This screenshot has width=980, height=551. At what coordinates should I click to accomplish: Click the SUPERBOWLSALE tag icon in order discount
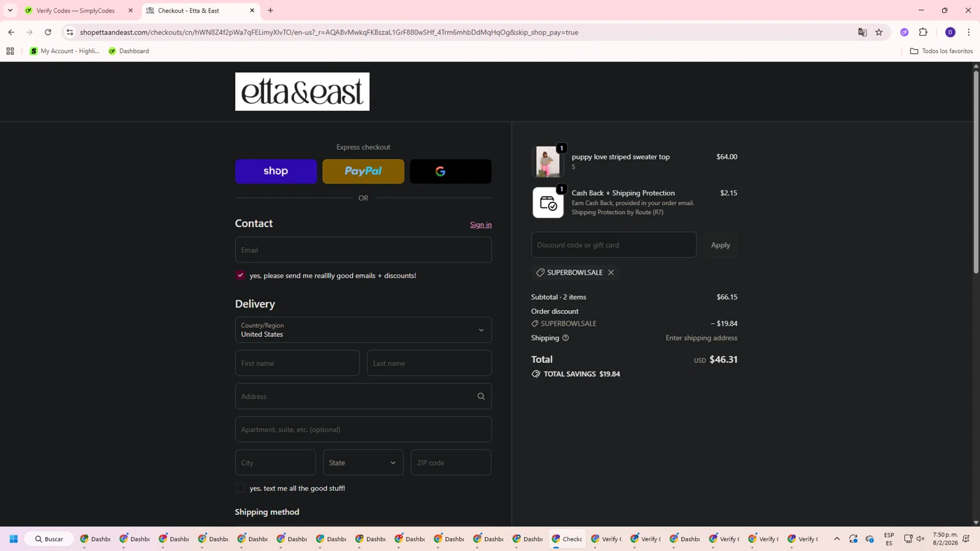click(535, 323)
